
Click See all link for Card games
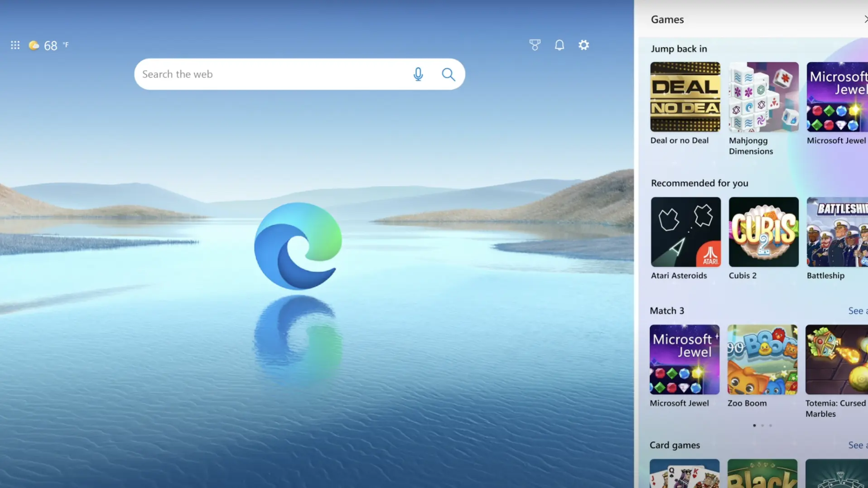(858, 445)
